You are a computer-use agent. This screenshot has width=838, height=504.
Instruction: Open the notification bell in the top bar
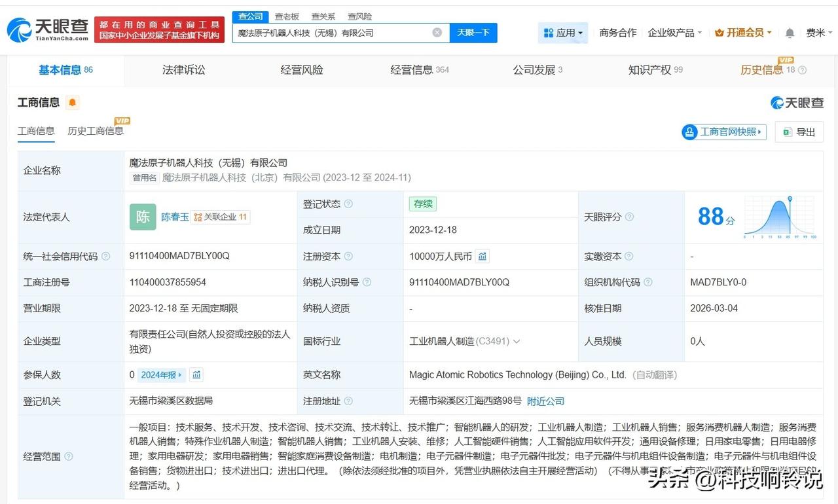click(x=790, y=33)
